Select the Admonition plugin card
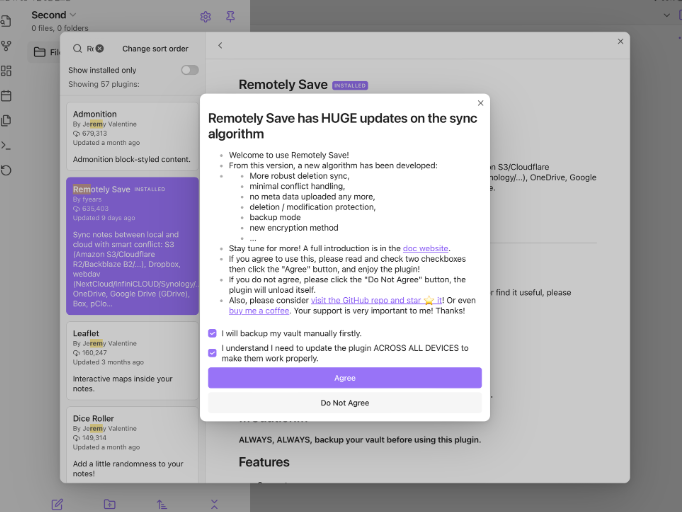 coord(132,137)
